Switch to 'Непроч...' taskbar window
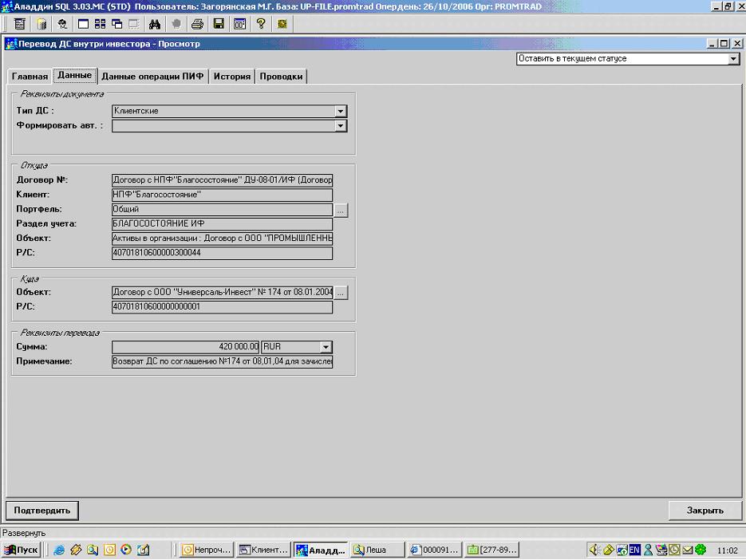Viewport: 746px width, 560px height. (x=207, y=550)
